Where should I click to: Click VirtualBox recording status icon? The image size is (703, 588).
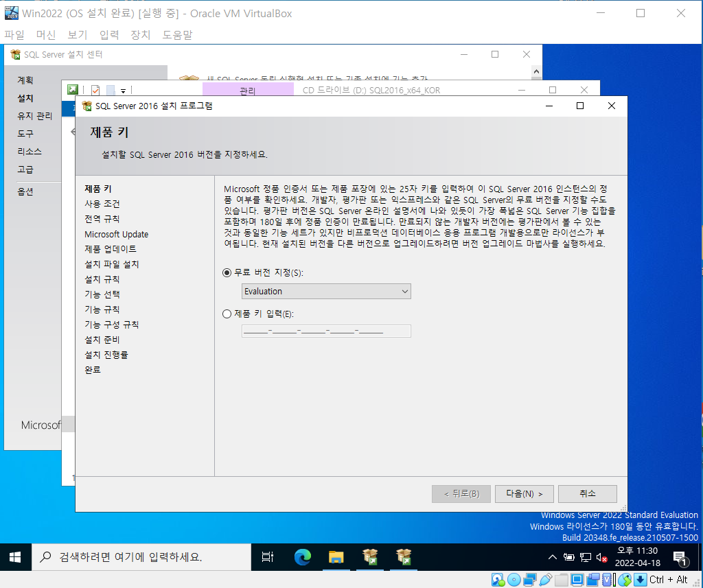(592, 580)
